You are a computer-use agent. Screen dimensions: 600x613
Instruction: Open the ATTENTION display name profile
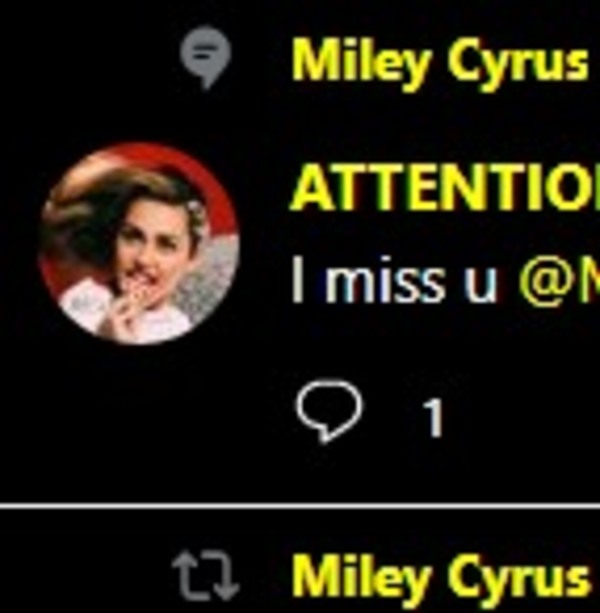click(445, 190)
